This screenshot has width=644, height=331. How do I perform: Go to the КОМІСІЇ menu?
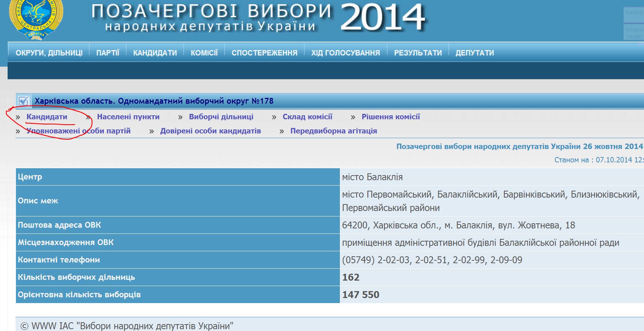204,53
